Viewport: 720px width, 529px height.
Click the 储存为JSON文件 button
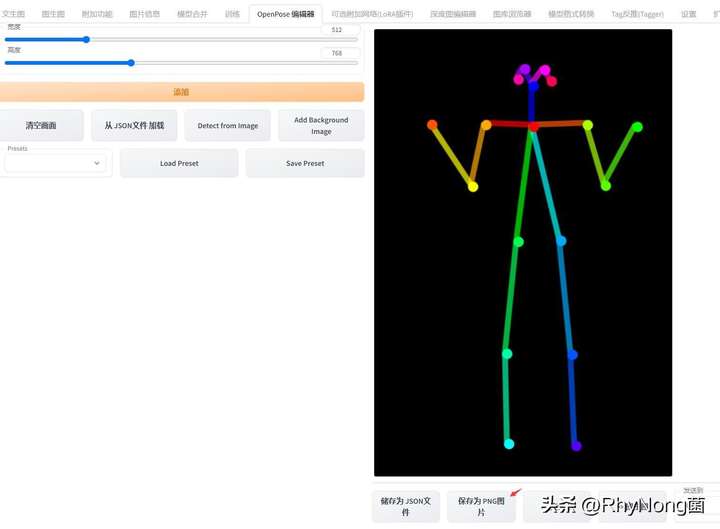pyautogui.click(x=406, y=506)
